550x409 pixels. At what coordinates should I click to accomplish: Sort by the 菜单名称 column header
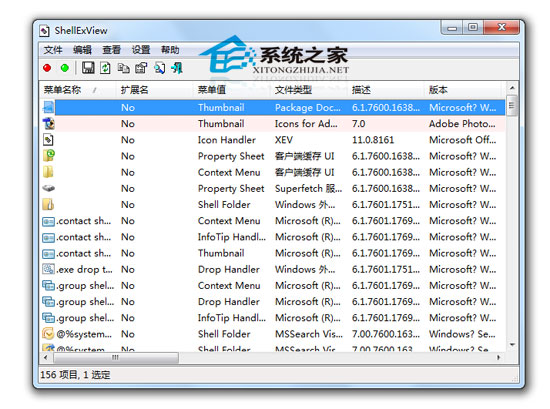coord(78,90)
